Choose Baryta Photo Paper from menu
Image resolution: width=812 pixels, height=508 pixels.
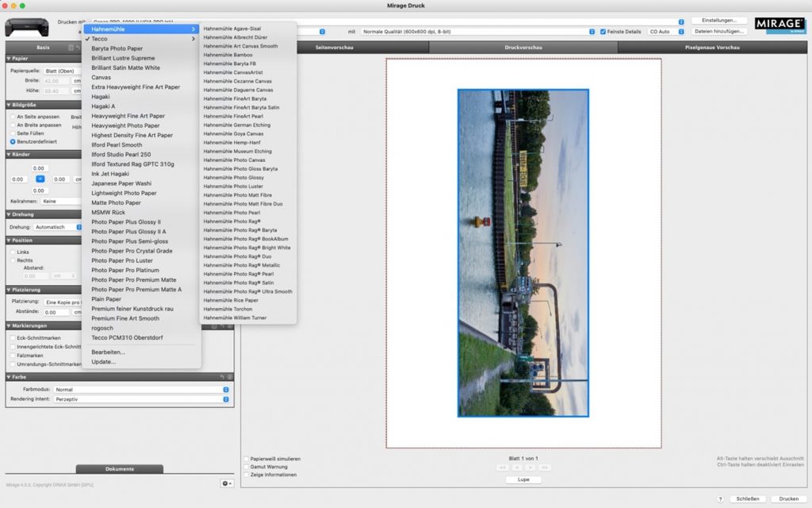pos(141,48)
